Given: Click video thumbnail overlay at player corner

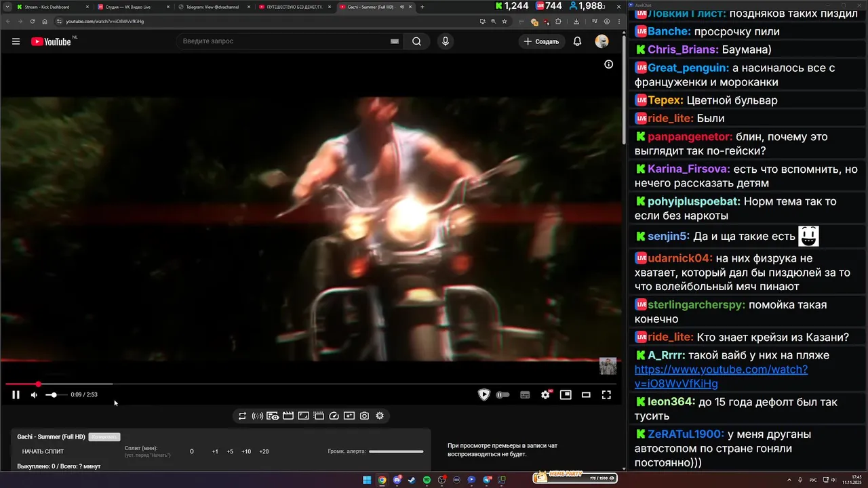Looking at the screenshot, I should click(x=608, y=366).
